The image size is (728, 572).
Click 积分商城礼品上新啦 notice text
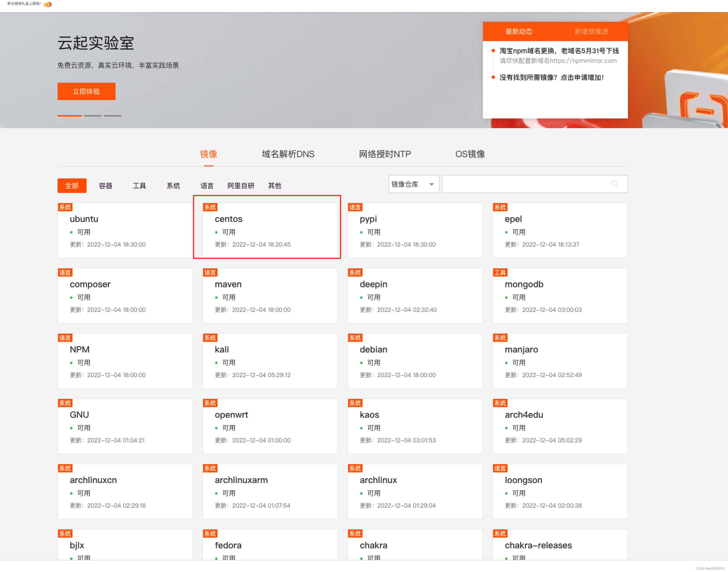pos(24,4)
